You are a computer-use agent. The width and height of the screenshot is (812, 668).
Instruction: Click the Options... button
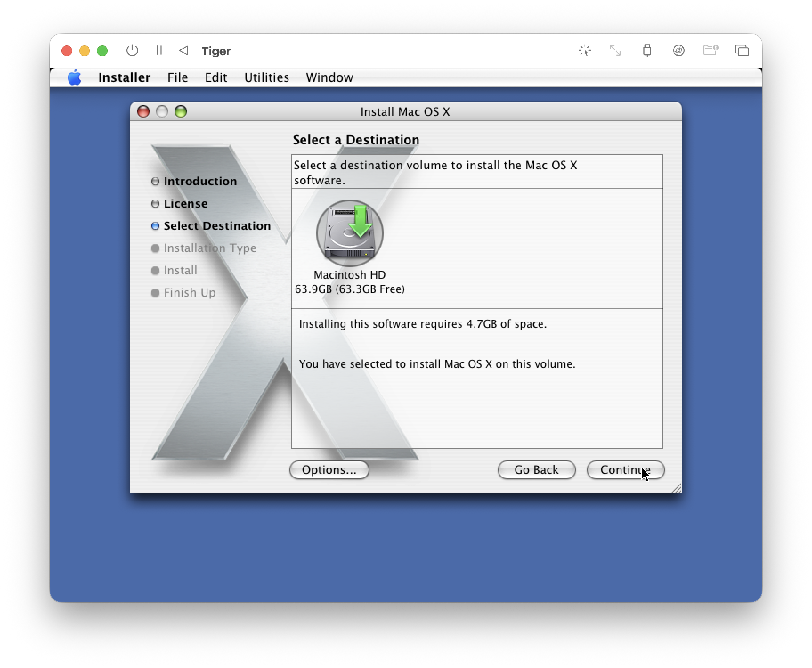point(329,470)
